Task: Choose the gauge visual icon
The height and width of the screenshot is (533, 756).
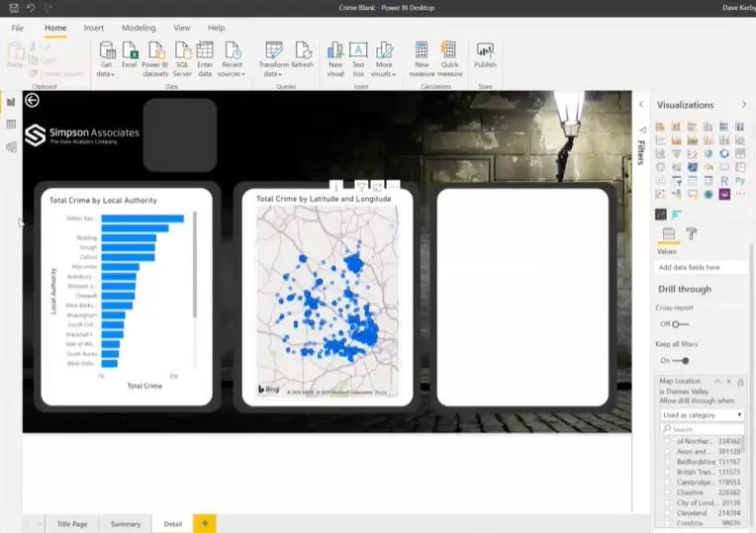Action: [709, 167]
